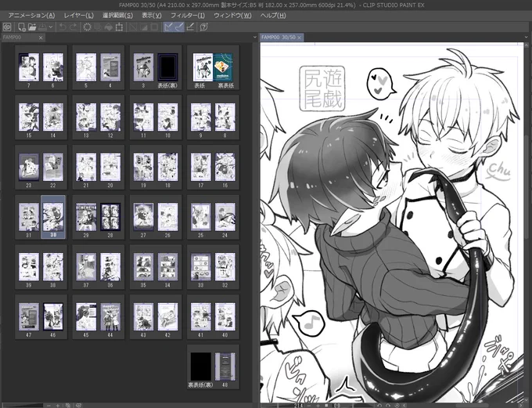
Task: Expand the save options dropdown arrow
Action: 51,27
